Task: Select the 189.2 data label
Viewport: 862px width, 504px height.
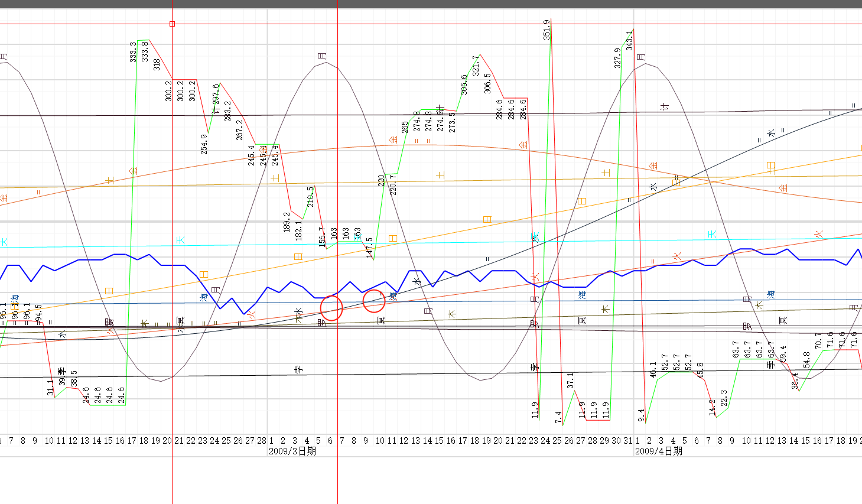Action: tap(287, 222)
